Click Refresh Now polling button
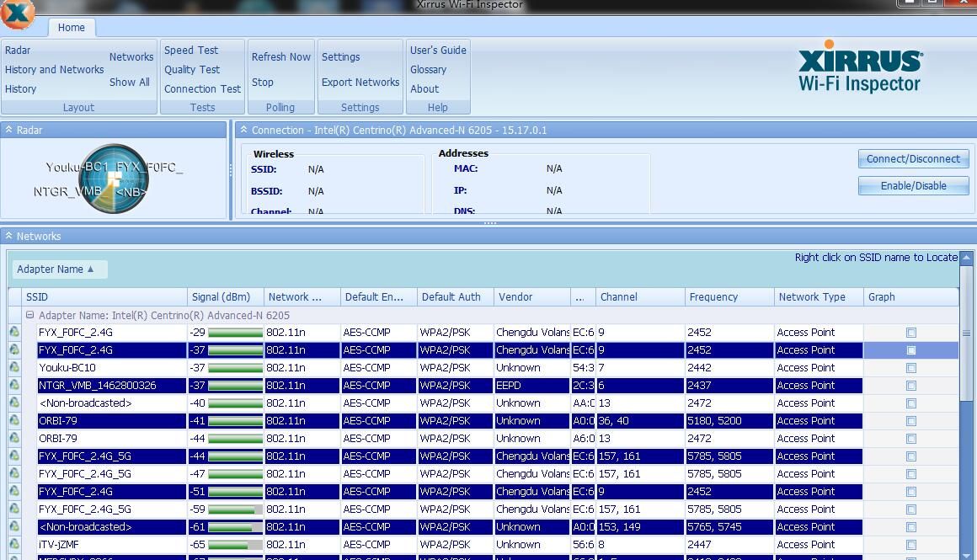The width and height of the screenshot is (977, 560). [281, 56]
